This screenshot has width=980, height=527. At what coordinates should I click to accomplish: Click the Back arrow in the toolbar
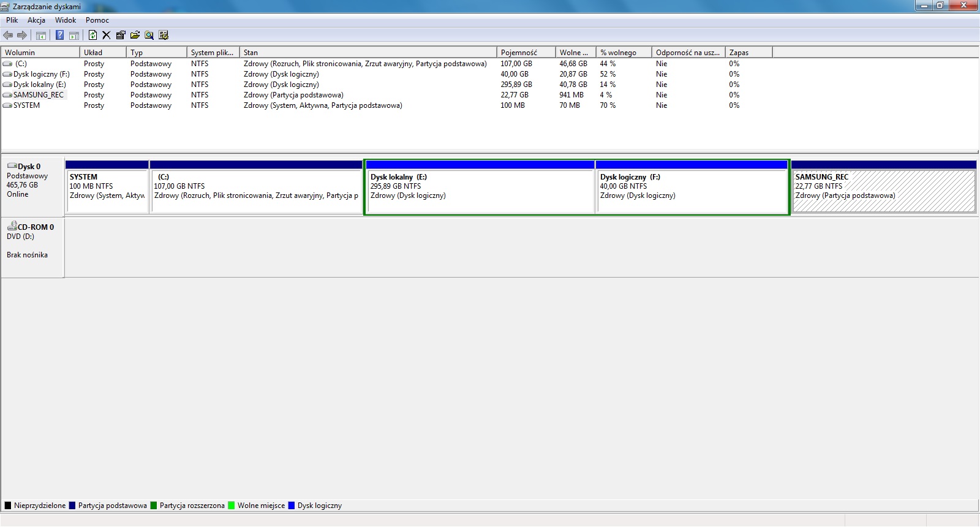point(8,36)
